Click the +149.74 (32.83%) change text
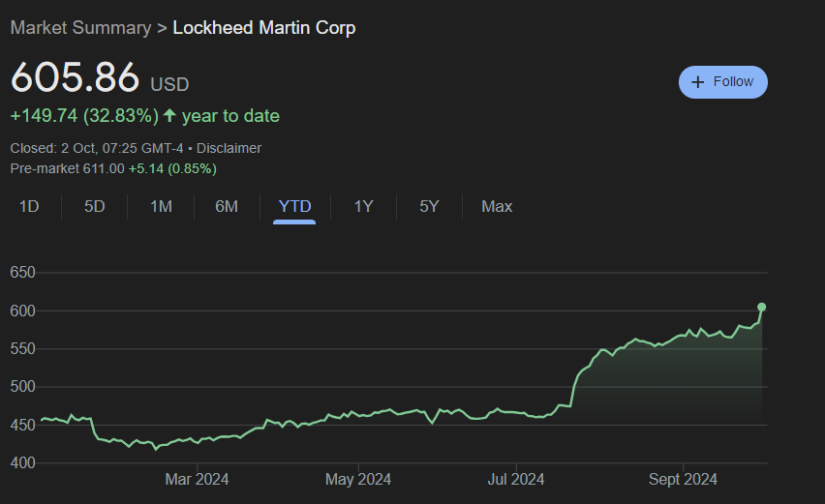Screen dimensions: 825x504 84,116
